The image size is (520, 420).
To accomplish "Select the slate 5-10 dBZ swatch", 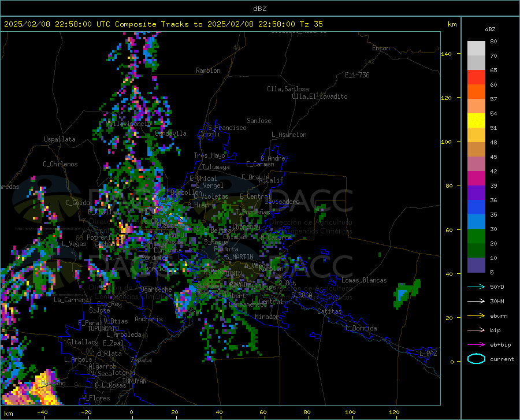I will pos(476,265).
